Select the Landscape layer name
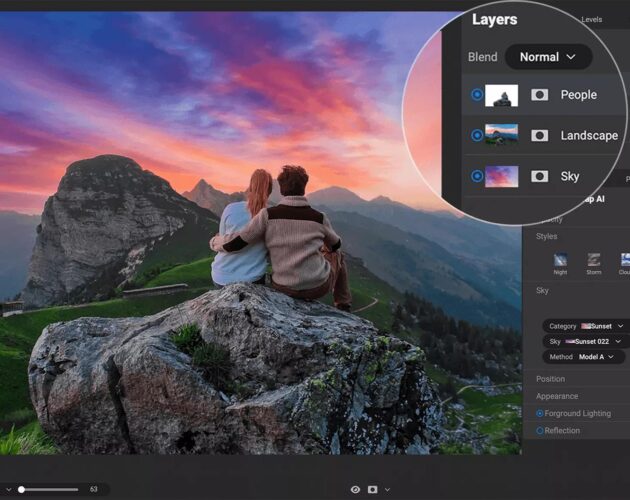 click(x=589, y=136)
